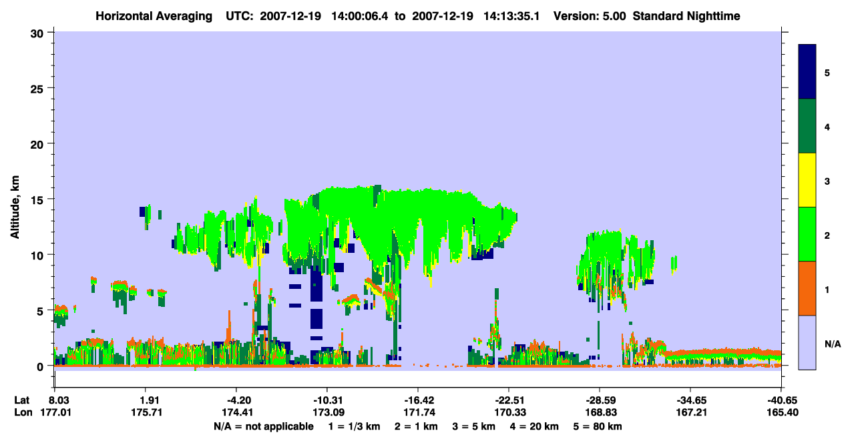Click the altitude tick label '20'
The height and width of the screenshot is (445, 868).
[39, 143]
